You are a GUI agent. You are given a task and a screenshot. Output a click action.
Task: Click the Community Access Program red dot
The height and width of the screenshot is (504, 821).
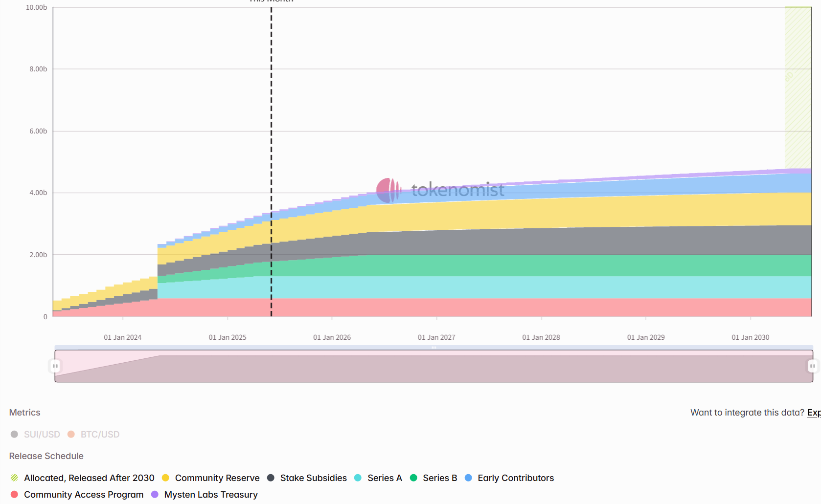pyautogui.click(x=14, y=494)
